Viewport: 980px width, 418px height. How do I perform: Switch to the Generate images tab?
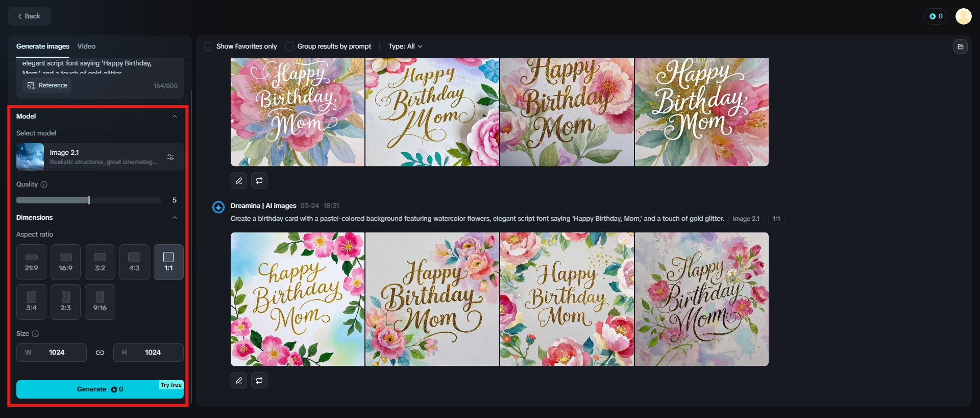tap(43, 47)
